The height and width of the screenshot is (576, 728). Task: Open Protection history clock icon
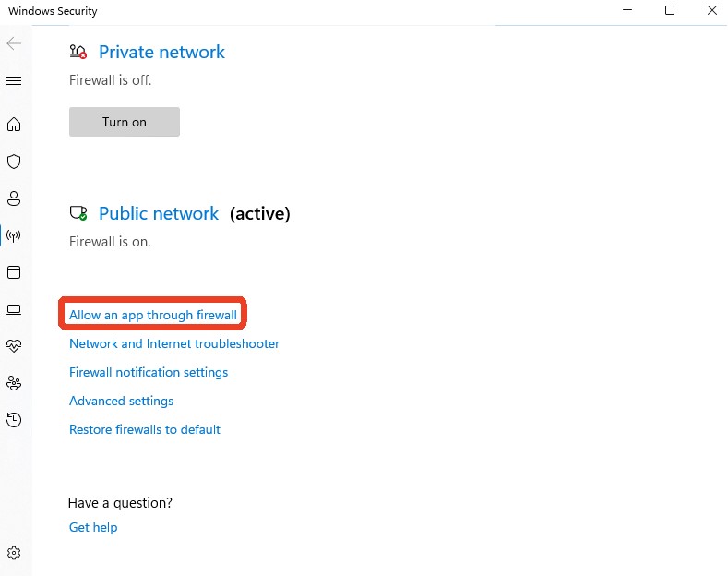tap(14, 420)
